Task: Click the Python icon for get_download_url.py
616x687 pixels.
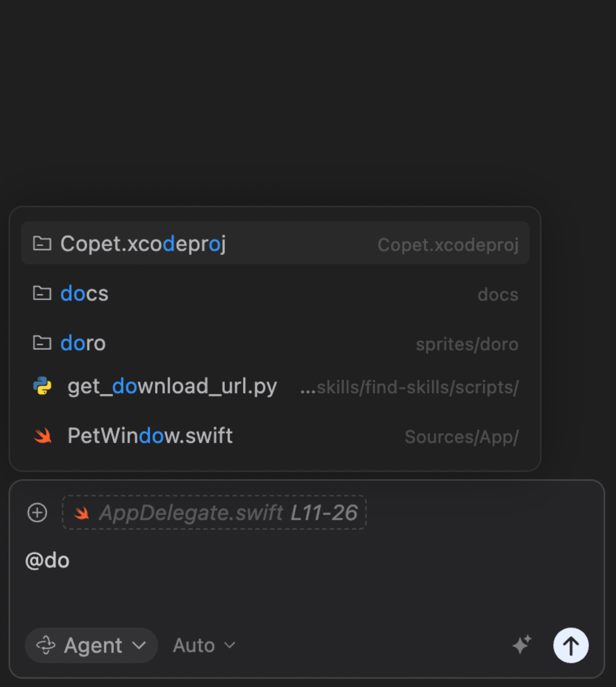Action: pos(42,386)
